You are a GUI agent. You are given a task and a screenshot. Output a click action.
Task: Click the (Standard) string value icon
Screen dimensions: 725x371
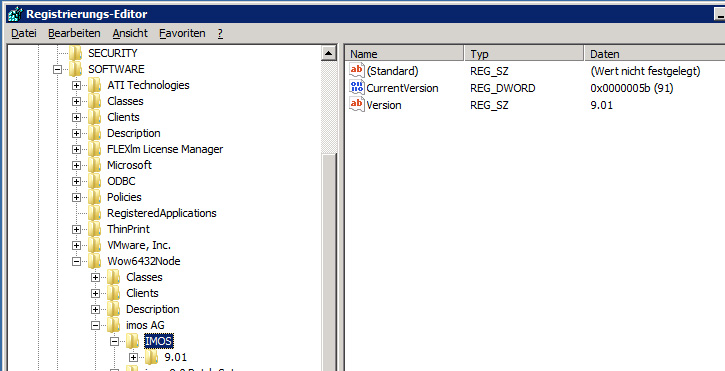357,71
